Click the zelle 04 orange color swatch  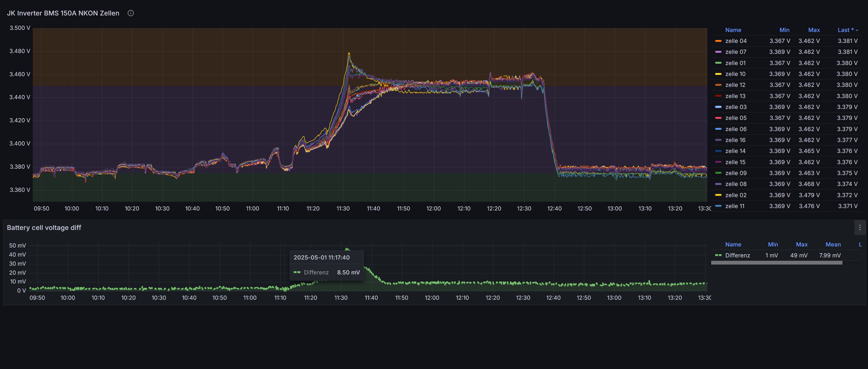point(718,41)
